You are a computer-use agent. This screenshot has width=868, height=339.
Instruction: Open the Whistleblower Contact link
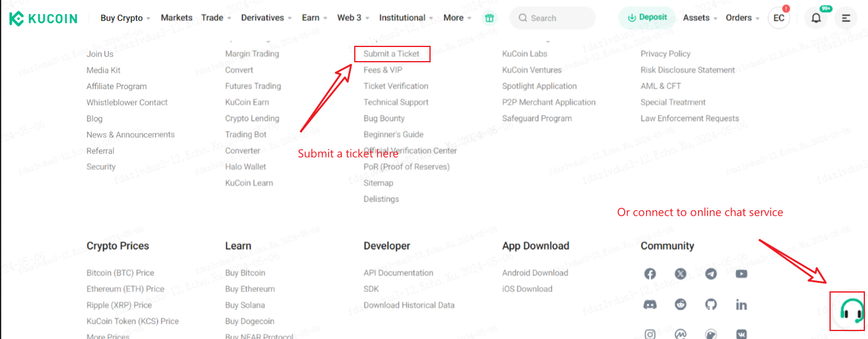(x=127, y=102)
